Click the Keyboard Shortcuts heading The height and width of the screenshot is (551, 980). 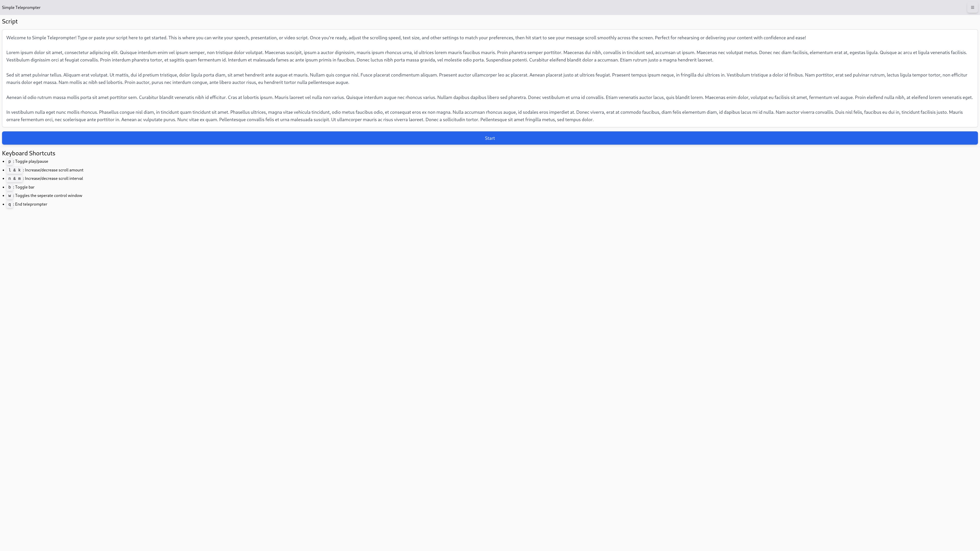(29, 153)
